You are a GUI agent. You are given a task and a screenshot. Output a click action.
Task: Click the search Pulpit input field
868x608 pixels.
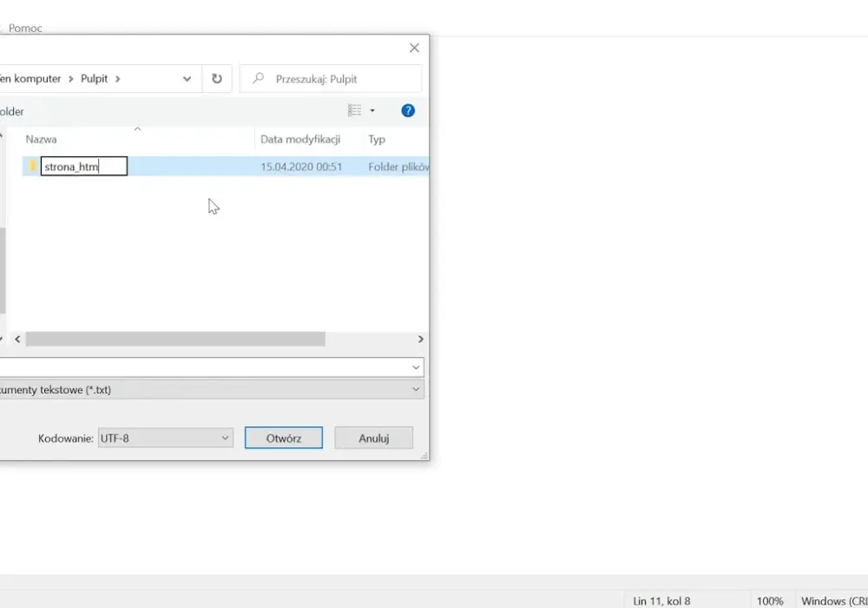pyautogui.click(x=331, y=79)
